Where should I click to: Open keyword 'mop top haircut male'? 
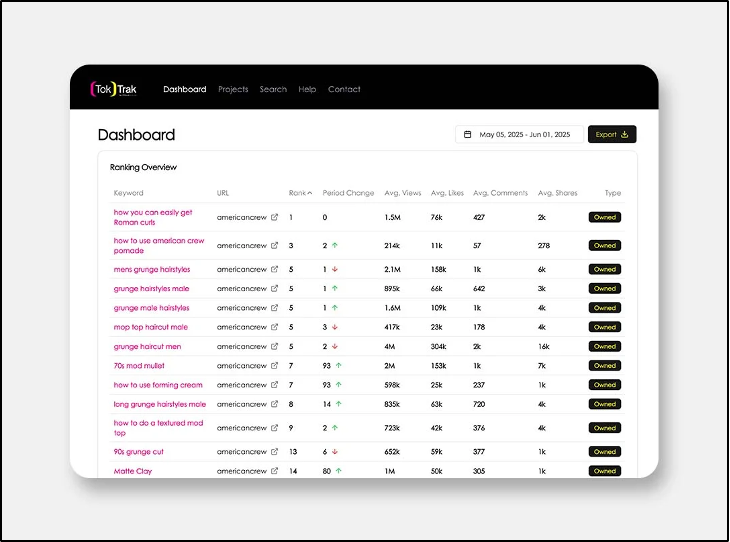point(150,327)
